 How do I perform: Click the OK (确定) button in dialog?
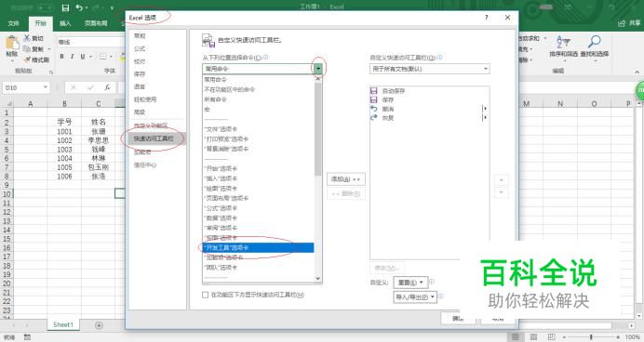pyautogui.click(x=458, y=318)
